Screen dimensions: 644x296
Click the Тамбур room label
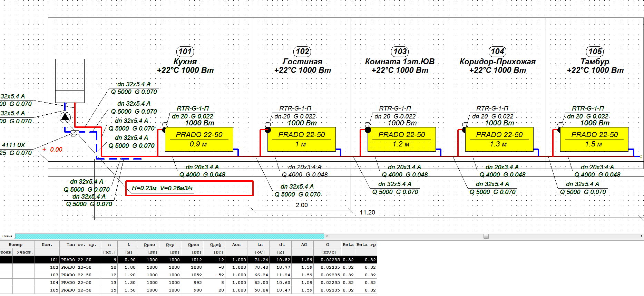click(595, 62)
